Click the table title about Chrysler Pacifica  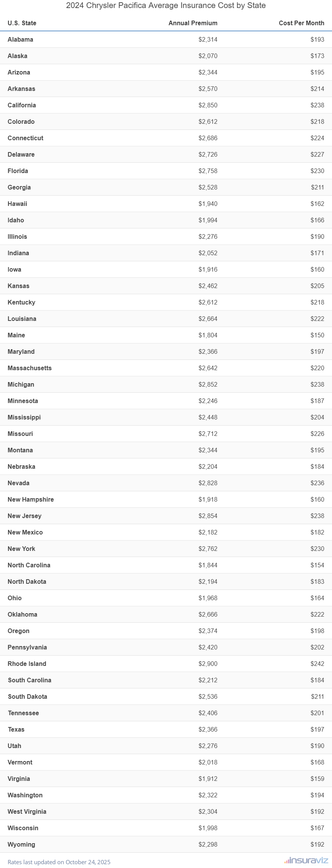point(166,5)
